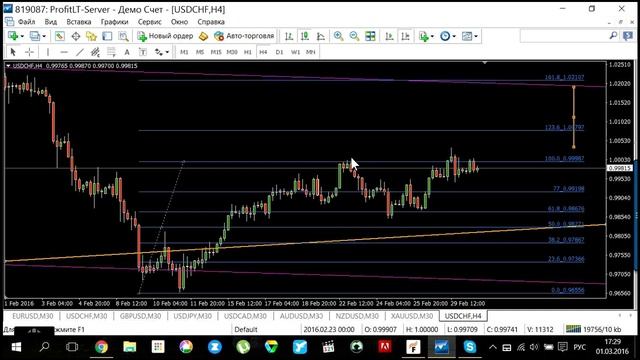
Task: Expand the Periods clock dropdown
Action: [454, 36]
